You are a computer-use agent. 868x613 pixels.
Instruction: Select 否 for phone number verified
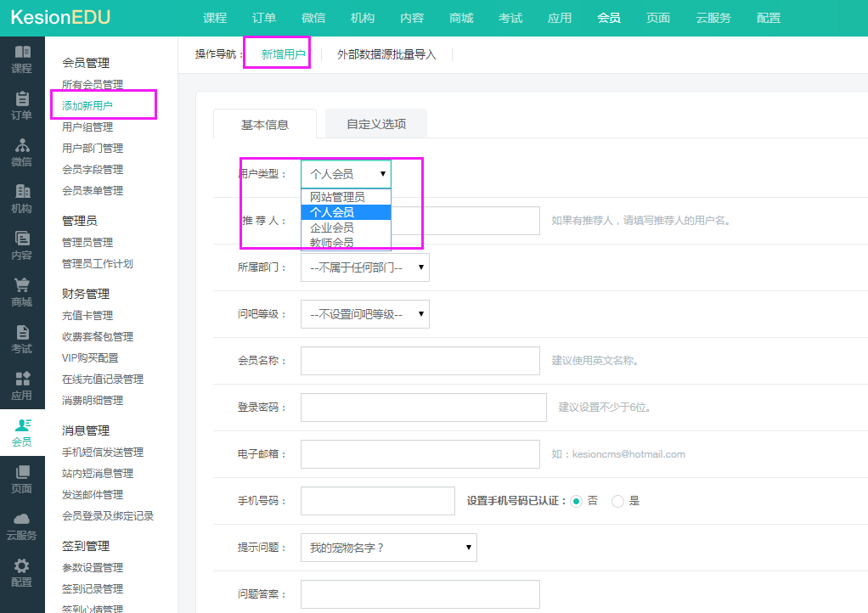point(577,501)
